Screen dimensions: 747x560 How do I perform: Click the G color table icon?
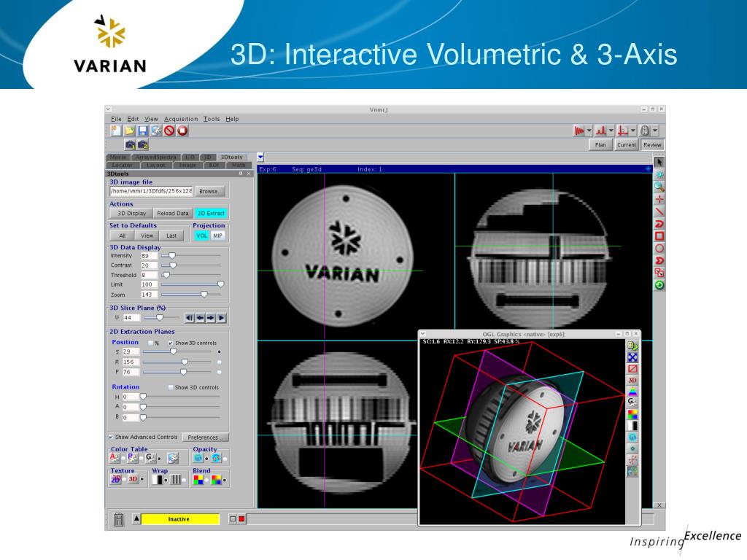pos(150,458)
